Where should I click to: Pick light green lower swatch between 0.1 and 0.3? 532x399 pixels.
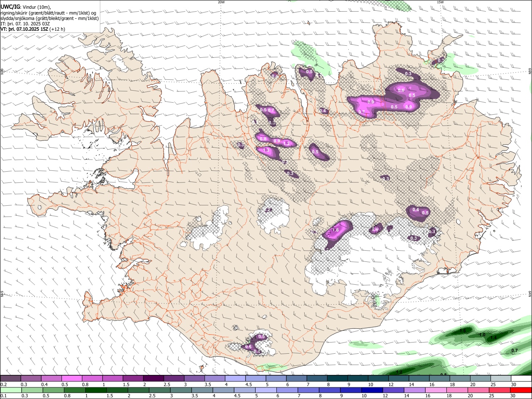coord(11,390)
